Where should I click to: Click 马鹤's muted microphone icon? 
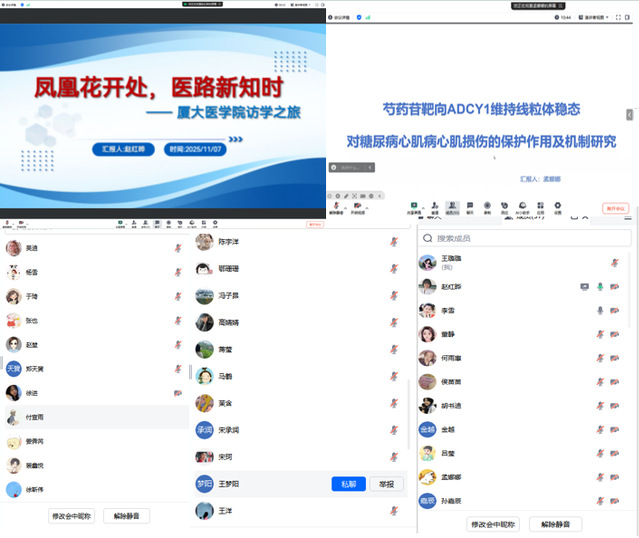click(x=394, y=377)
